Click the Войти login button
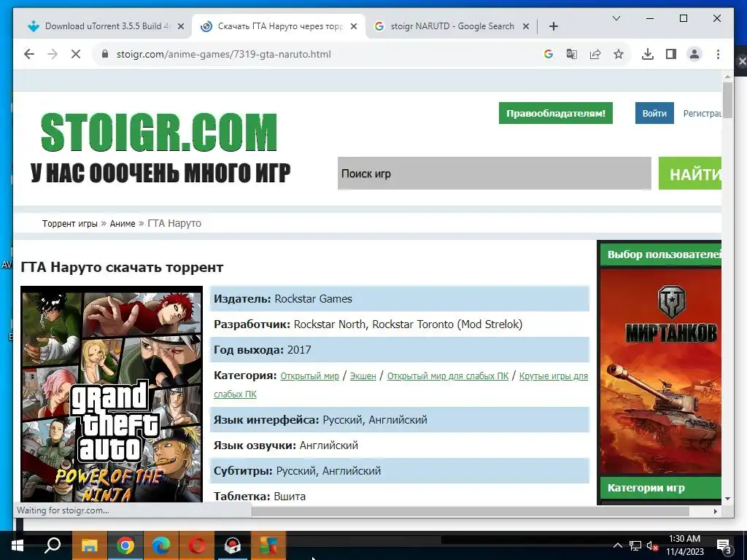Viewport: 747px width, 560px height. (654, 113)
